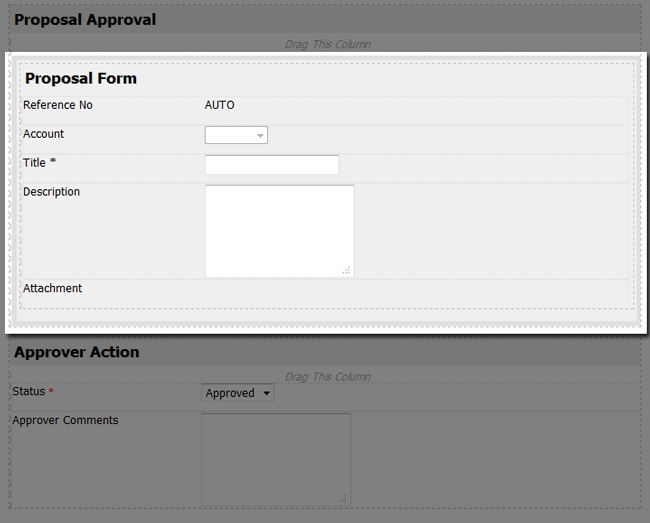
Task: Click the Description box resize handle
Action: (x=347, y=270)
